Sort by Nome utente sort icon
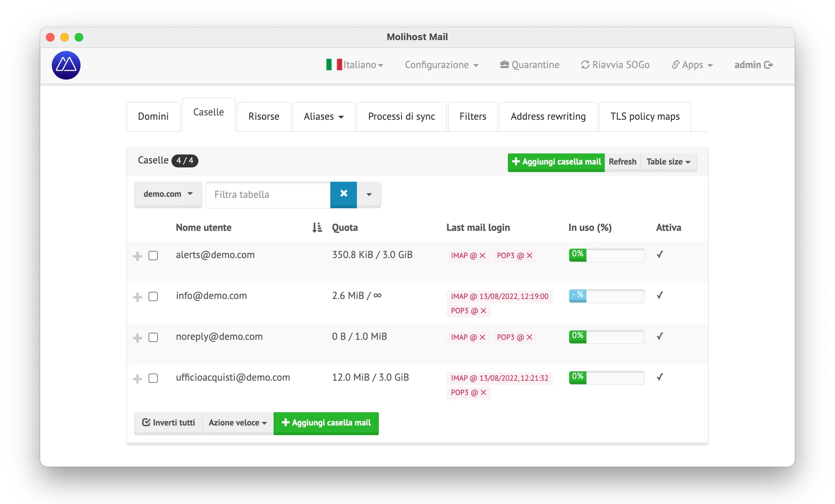 click(317, 228)
